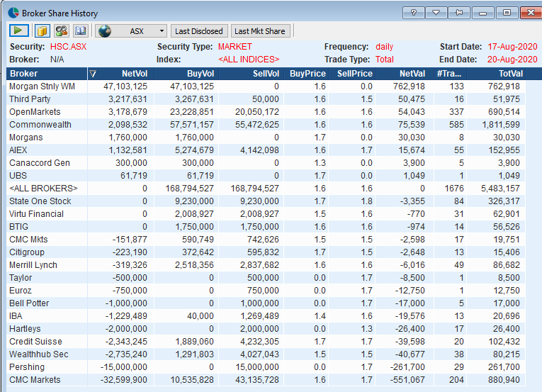542x392 pixels.
Task: Click the 20-Aug-2020 end date
Action: (x=512, y=60)
